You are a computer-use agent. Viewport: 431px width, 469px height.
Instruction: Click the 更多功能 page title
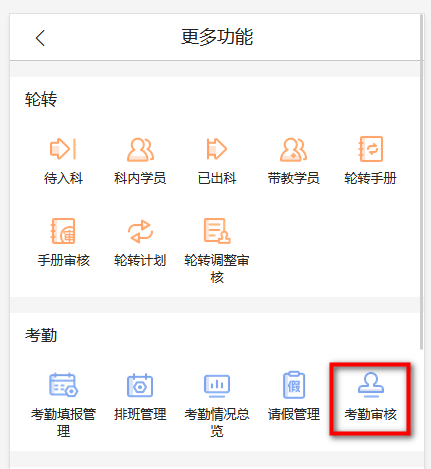pos(217,37)
